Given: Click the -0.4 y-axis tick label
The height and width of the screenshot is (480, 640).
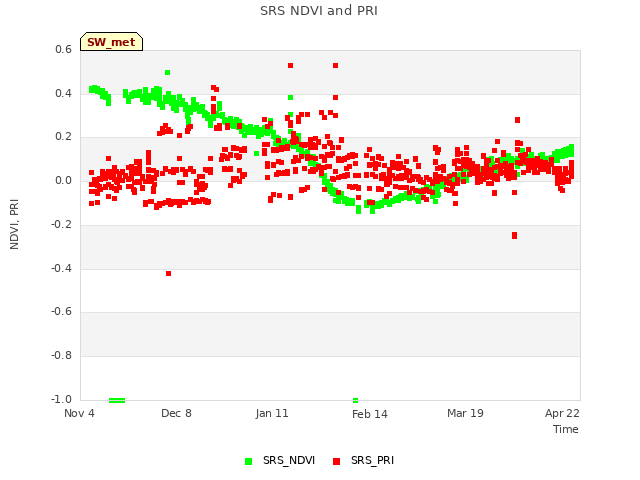Looking at the screenshot, I should [61, 269].
